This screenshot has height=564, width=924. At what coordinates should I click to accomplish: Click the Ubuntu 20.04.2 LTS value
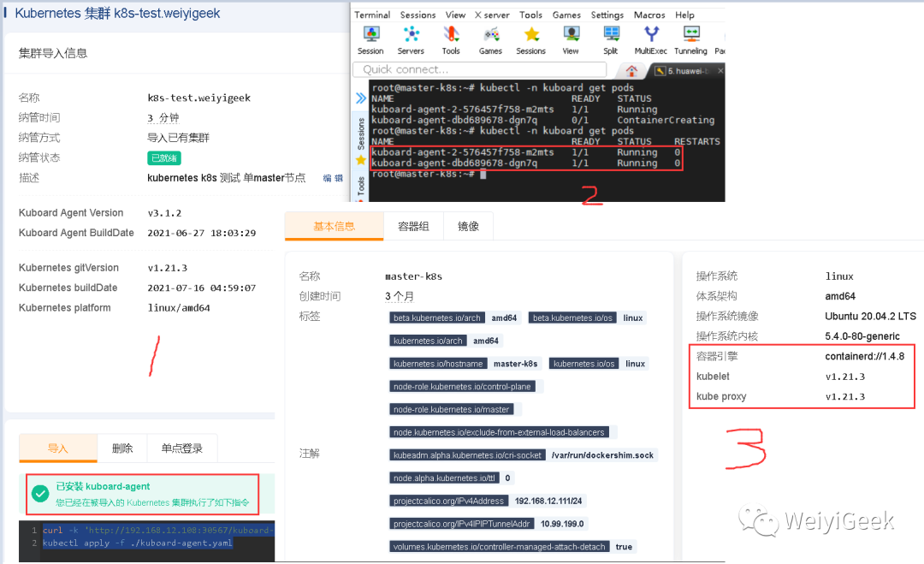[x=870, y=316]
